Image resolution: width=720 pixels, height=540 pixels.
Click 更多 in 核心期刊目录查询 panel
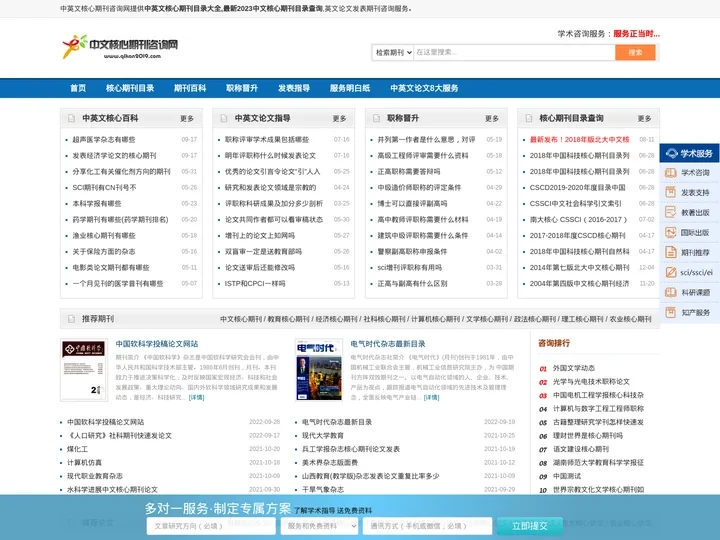click(644, 118)
